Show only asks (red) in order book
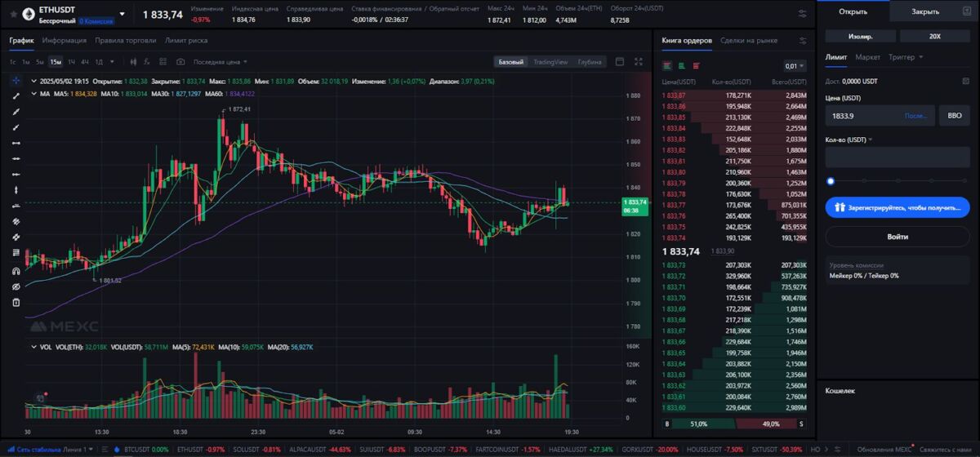The height and width of the screenshot is (457, 980). pyautogui.click(x=696, y=66)
